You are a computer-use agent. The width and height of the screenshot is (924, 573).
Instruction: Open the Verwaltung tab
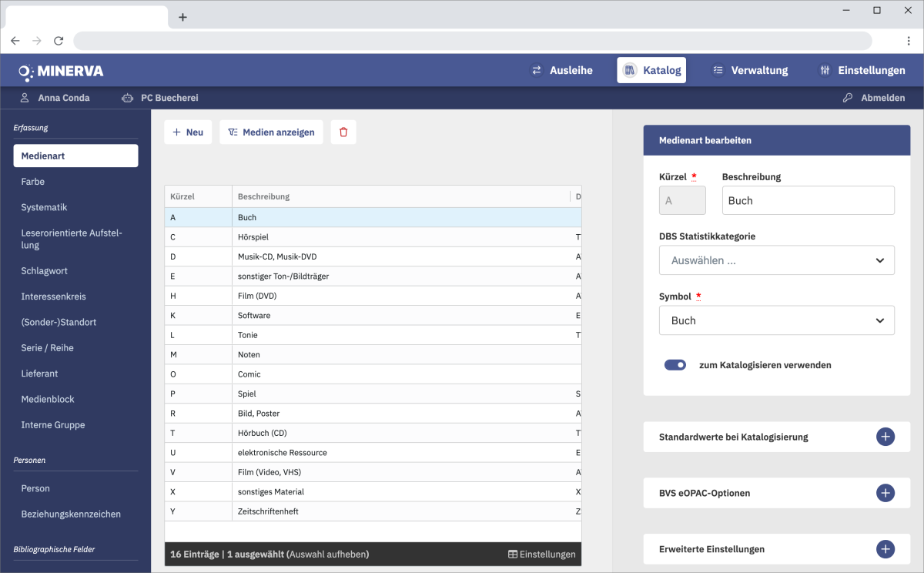click(749, 70)
